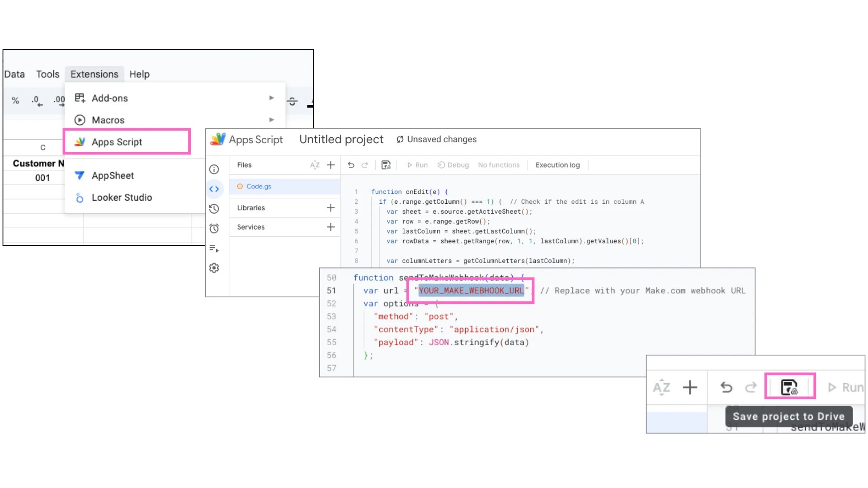Image resolution: width=868 pixels, height=488 pixels.
Task: Expand the Macros submenu arrow
Action: coord(271,120)
